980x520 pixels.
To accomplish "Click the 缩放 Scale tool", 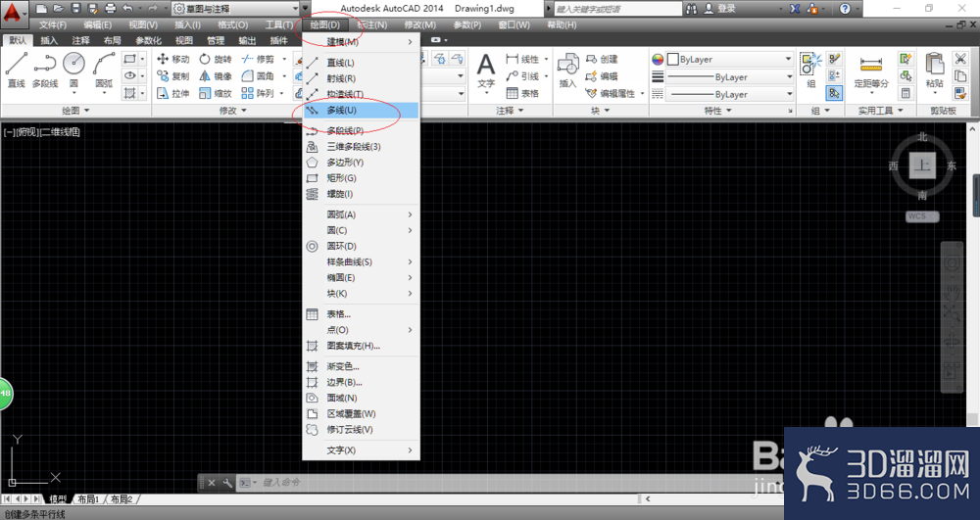I will 216,93.
